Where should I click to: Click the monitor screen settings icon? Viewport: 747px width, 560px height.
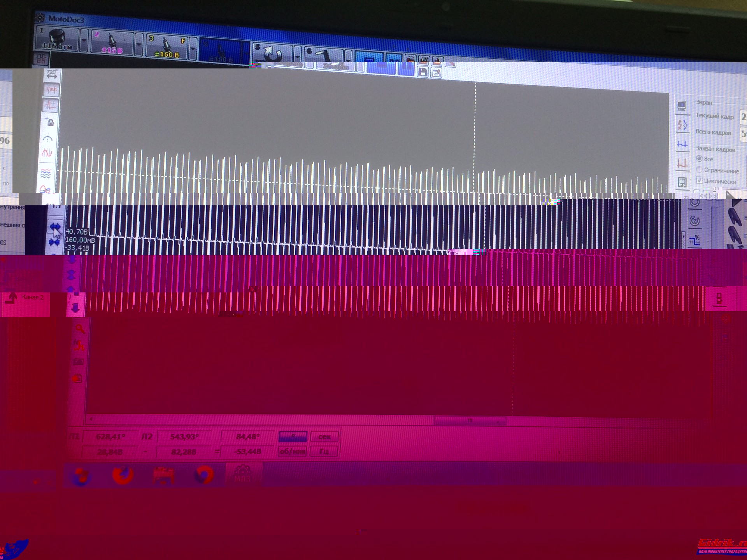(x=681, y=106)
